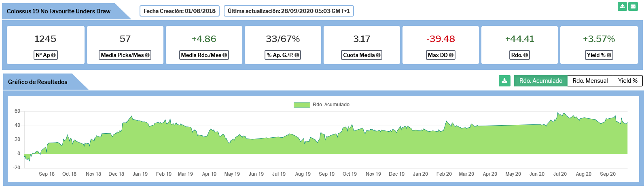Toggle the Rdo. Acumulado legend swatch
This screenshot has height=187, width=644.
pyautogui.click(x=302, y=105)
